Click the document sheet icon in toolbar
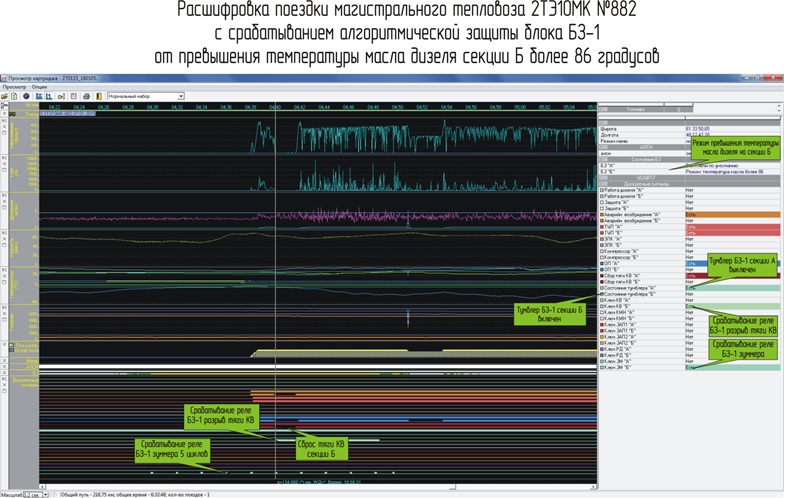The width and height of the screenshot is (786, 498). (x=16, y=96)
